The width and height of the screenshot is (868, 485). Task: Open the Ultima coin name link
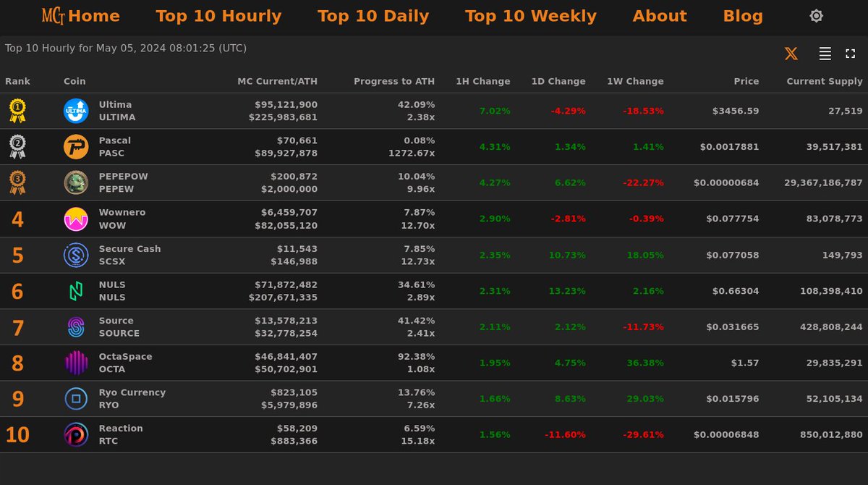click(x=116, y=105)
